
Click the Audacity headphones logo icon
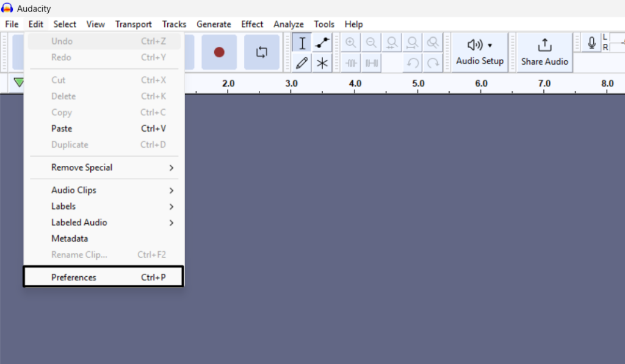(7, 8)
